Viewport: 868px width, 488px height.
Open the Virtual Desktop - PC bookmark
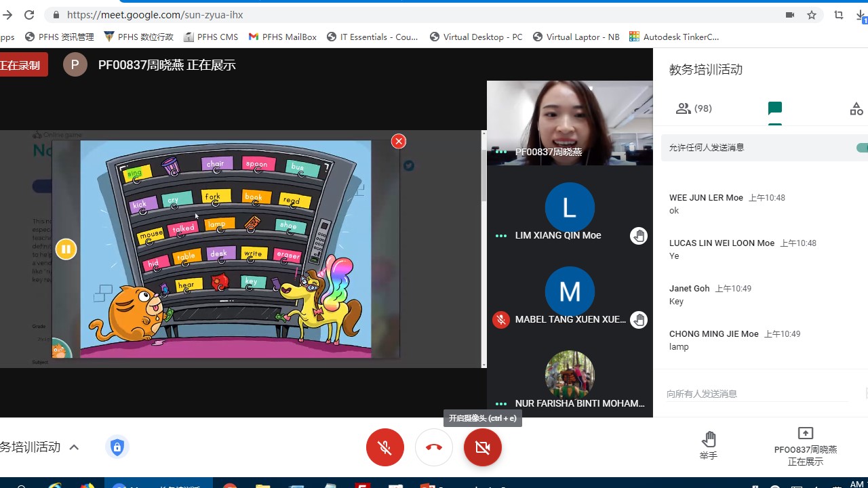pos(476,37)
